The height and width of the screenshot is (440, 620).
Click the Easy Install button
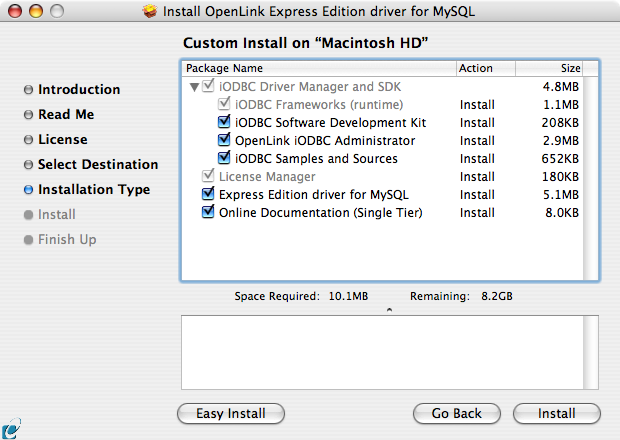(x=231, y=414)
